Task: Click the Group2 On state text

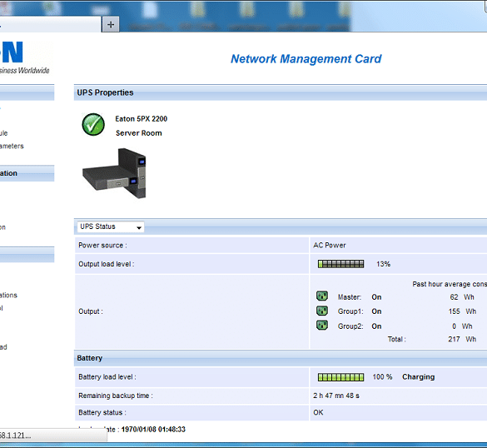Action: tap(376, 326)
